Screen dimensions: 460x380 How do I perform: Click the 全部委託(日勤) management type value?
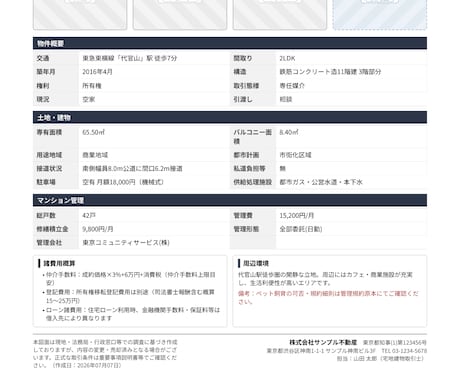coord(301,229)
